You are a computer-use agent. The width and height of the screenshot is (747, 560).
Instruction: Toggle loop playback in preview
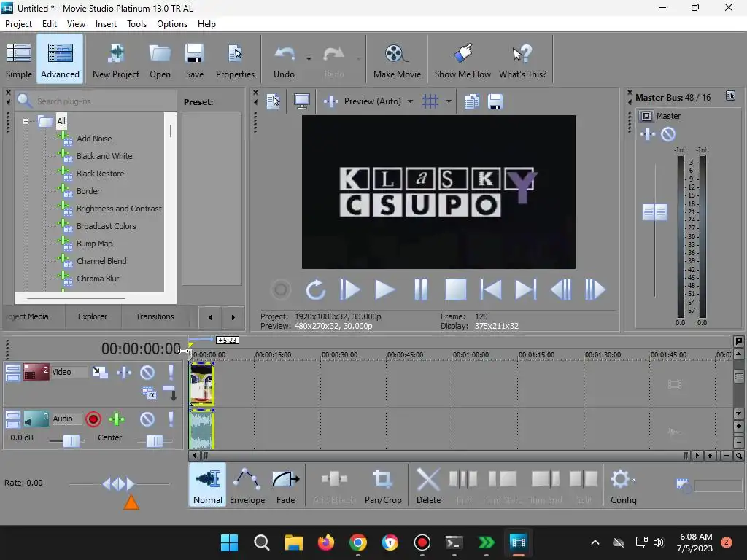pos(315,289)
